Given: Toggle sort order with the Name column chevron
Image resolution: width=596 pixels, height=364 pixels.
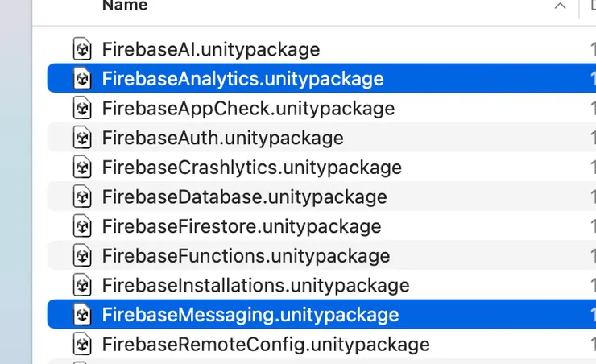Looking at the screenshot, I should pyautogui.click(x=560, y=6).
